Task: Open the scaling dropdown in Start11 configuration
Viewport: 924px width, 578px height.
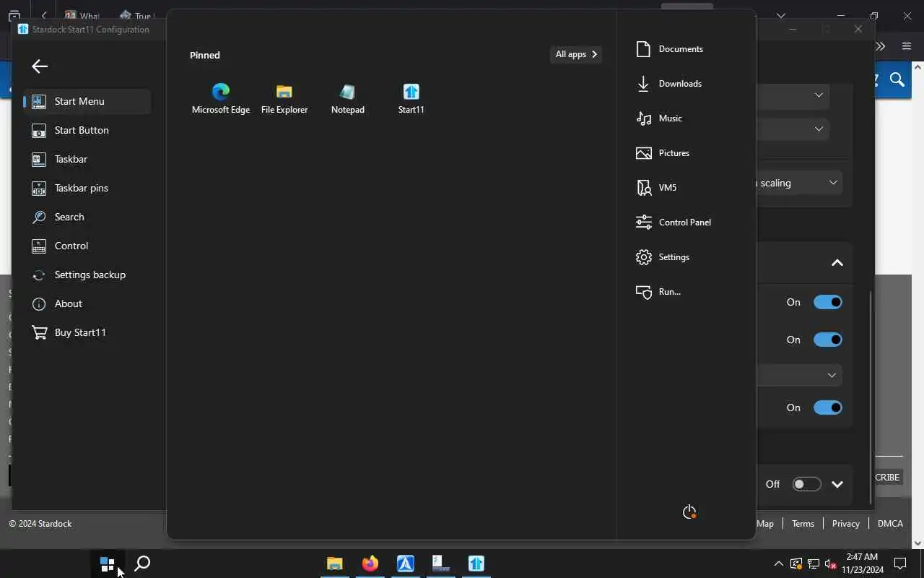Action: (x=801, y=183)
